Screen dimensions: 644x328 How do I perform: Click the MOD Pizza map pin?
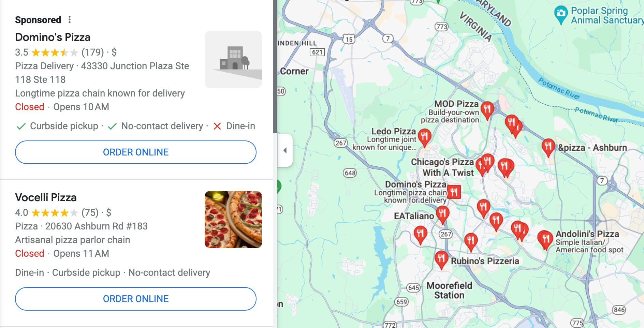[487, 110]
